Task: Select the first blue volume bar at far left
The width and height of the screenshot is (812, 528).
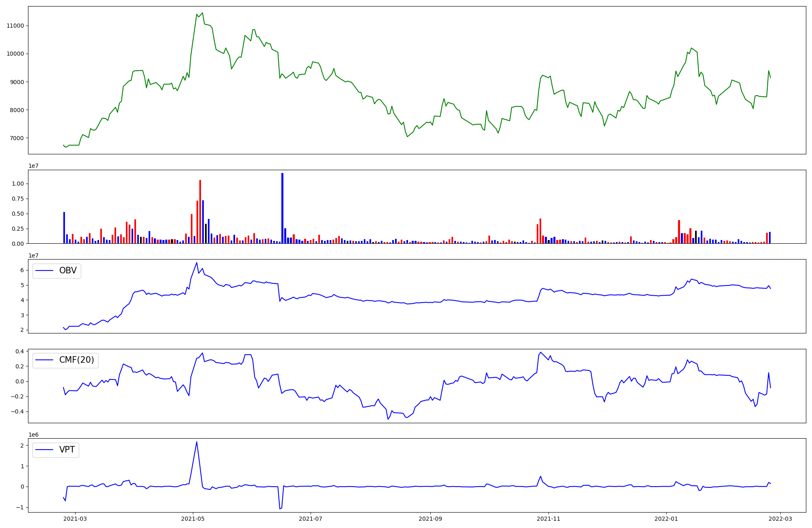Action: click(64, 227)
